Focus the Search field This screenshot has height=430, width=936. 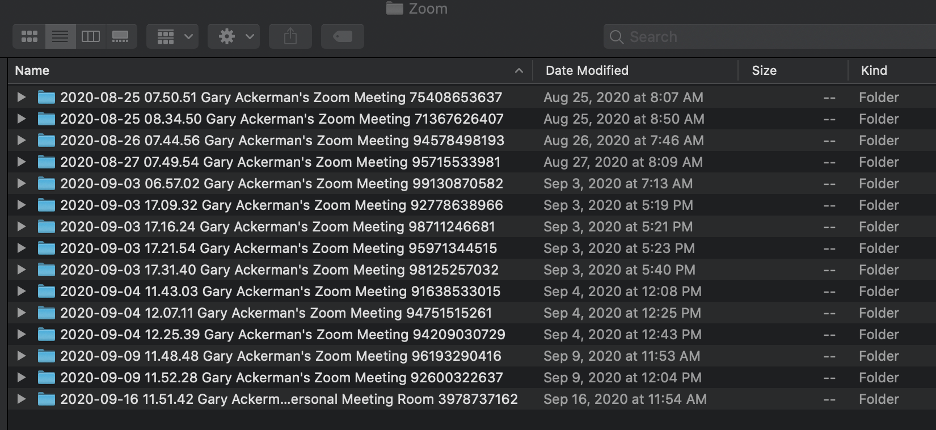point(770,36)
